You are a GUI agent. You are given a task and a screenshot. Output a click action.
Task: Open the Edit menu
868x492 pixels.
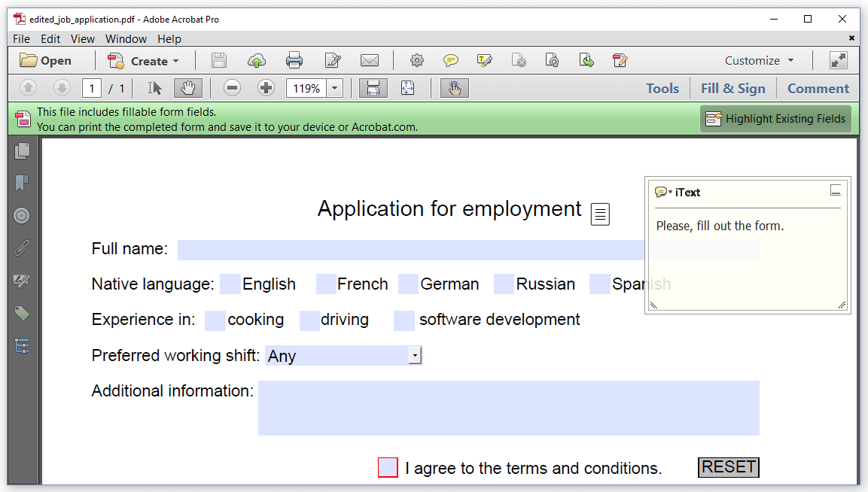pyautogui.click(x=50, y=39)
